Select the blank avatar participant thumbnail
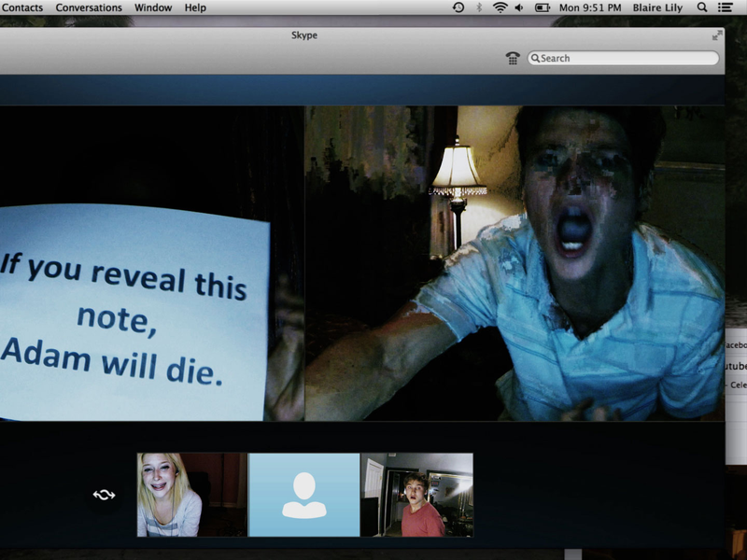The image size is (747, 560). pos(304,495)
